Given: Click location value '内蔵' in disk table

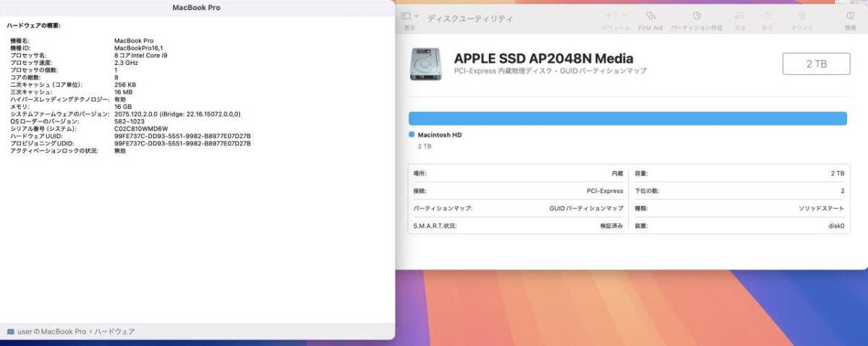Looking at the screenshot, I should [x=617, y=173].
